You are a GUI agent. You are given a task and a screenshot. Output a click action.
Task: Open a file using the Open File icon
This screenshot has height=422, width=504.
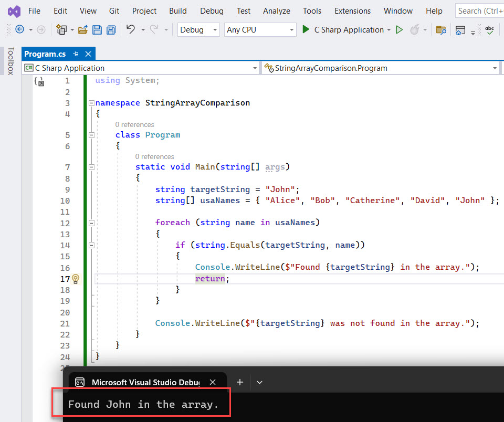(x=83, y=30)
